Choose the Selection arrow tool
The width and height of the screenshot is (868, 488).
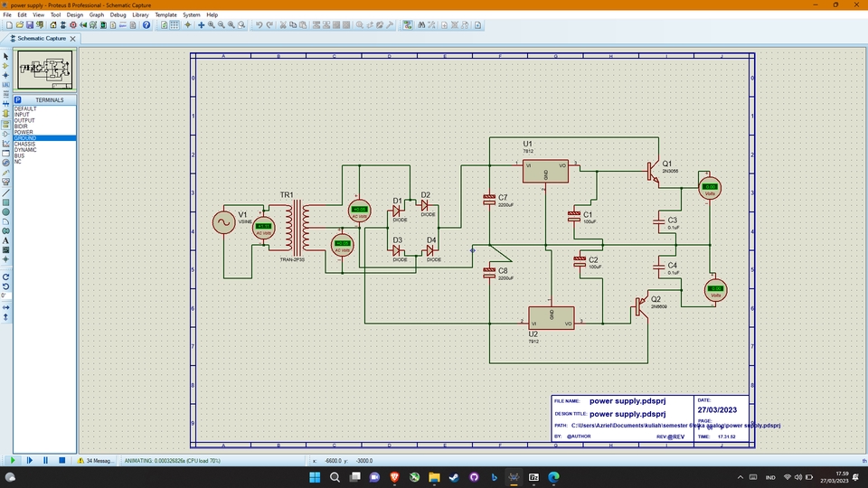pyautogui.click(x=5, y=56)
